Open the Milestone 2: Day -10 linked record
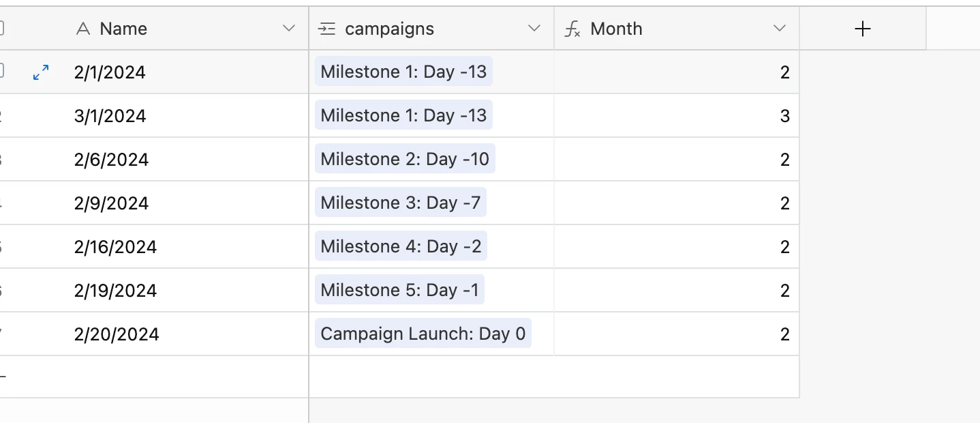The image size is (980, 423). pyautogui.click(x=405, y=159)
